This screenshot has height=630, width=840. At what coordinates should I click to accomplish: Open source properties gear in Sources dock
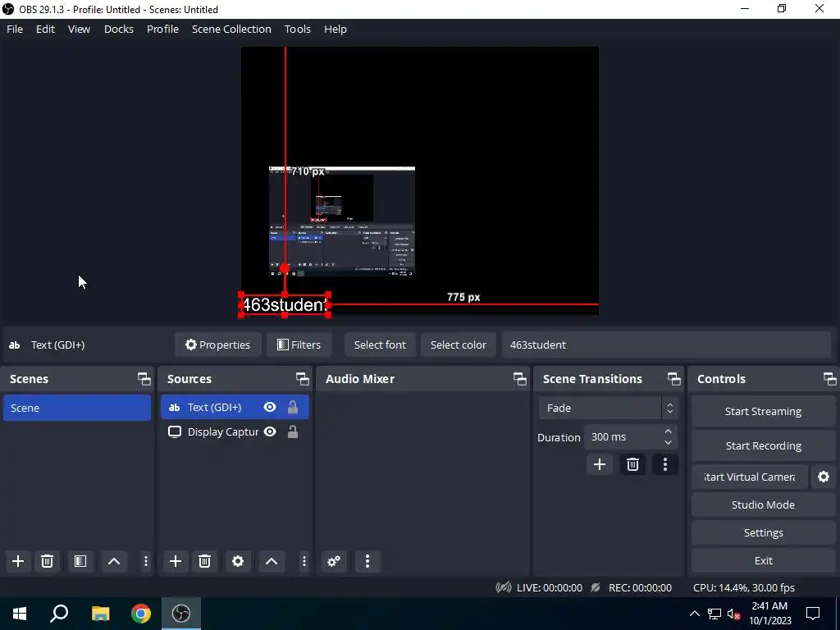(238, 561)
